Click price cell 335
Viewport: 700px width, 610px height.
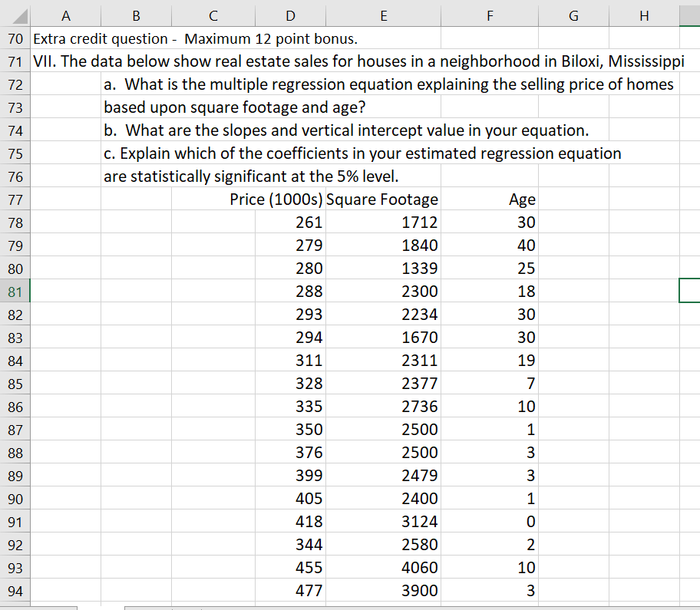coord(291,406)
